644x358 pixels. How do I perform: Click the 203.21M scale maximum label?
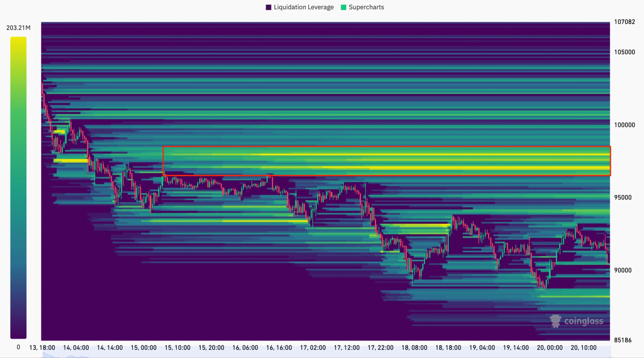(18, 28)
